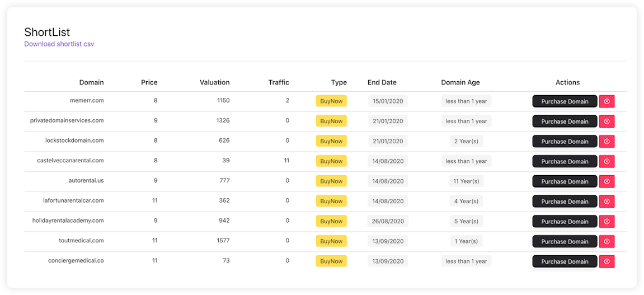Screen dimensions: 644x295
Task: Click red remove icon for conciergemedical.co
Action: pyautogui.click(x=607, y=261)
